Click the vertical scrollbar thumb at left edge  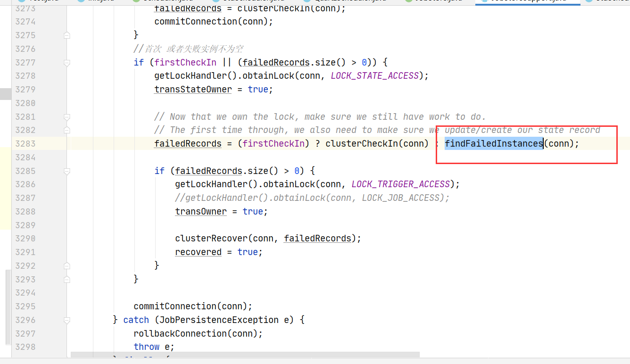click(x=8, y=306)
